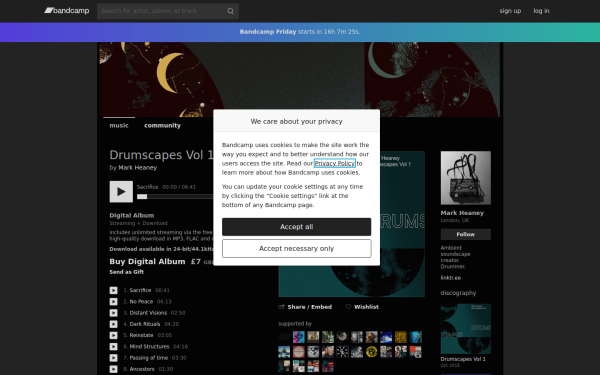Click the Mark Heaney name in the sidebar

click(x=462, y=213)
